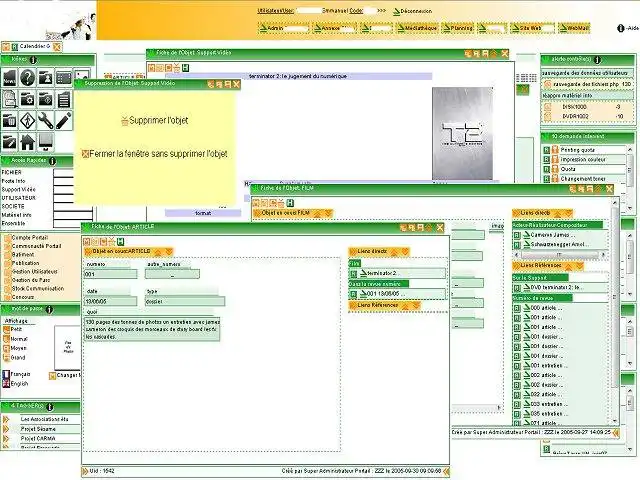Click the Déconnexion link
640x480 pixels.
(x=412, y=11)
